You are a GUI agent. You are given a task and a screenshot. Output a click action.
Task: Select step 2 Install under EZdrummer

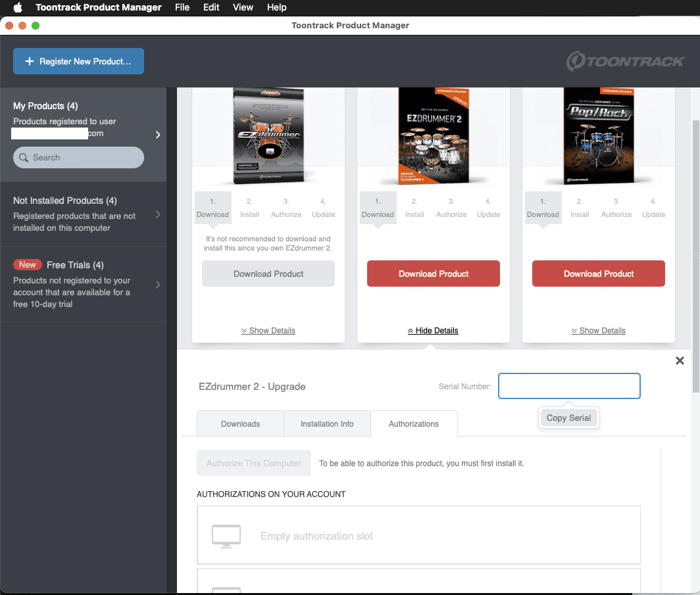[249, 208]
